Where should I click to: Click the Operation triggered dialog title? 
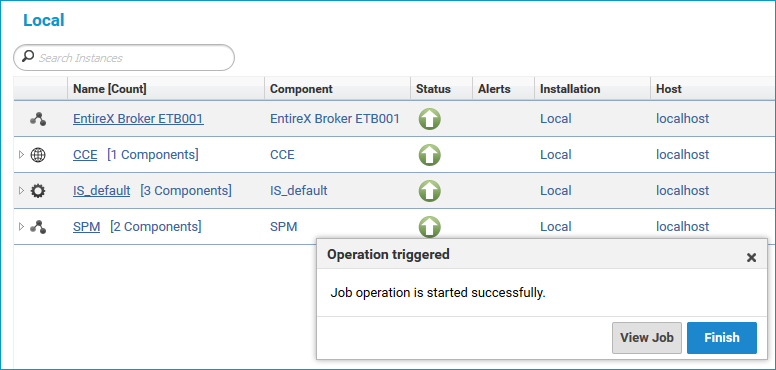click(388, 255)
